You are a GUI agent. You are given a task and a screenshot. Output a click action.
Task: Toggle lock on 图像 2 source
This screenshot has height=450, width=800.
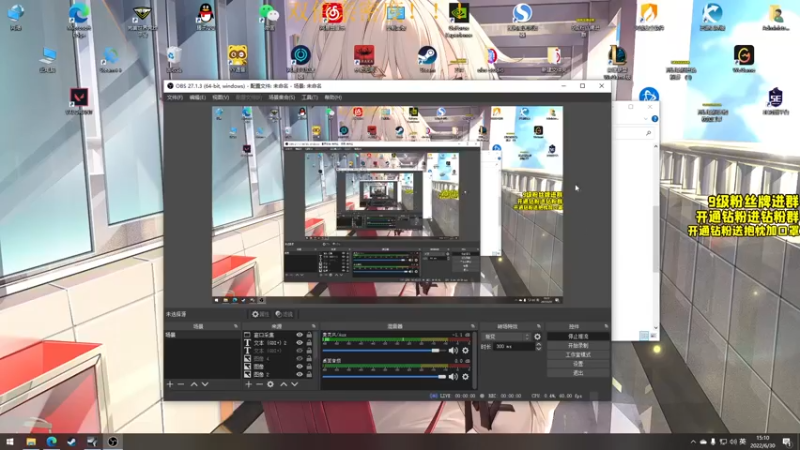[x=309, y=374]
